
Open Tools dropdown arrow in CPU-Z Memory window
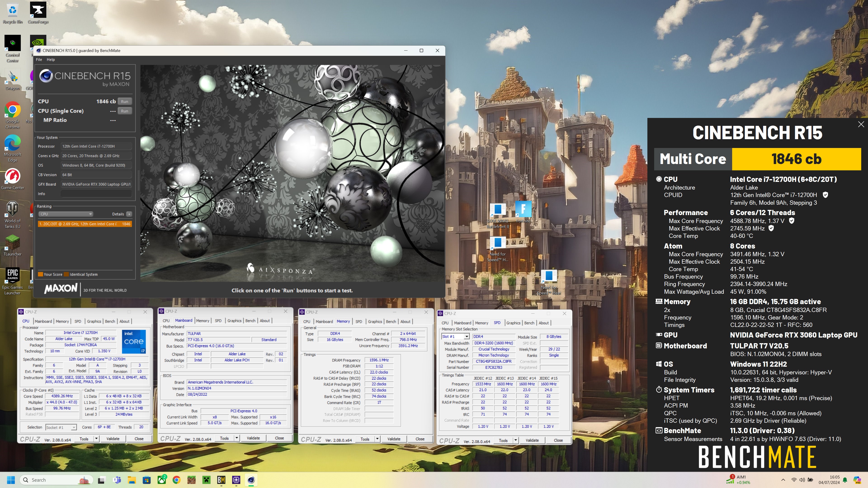pyautogui.click(x=377, y=439)
